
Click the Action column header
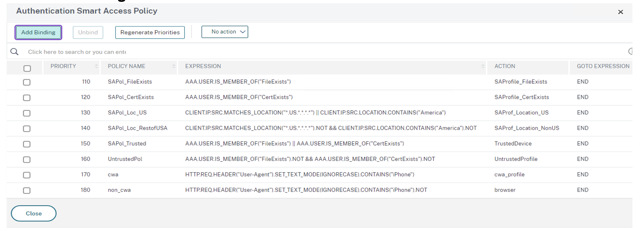pyautogui.click(x=505, y=66)
